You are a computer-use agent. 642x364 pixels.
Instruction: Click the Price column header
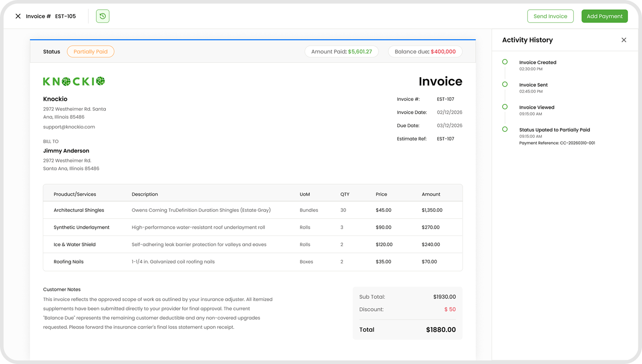(381, 194)
